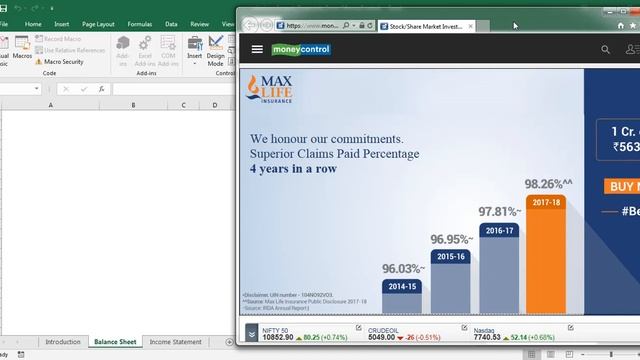Click the moneycontrol logo

point(301,49)
